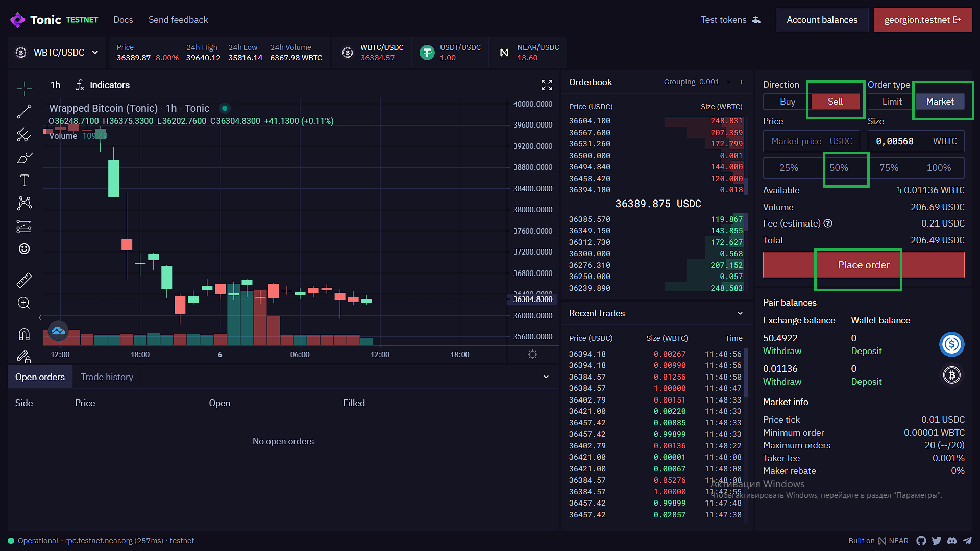Screen dimensions: 980x551
Task: Activate the zoom in chart tool
Action: (x=24, y=303)
